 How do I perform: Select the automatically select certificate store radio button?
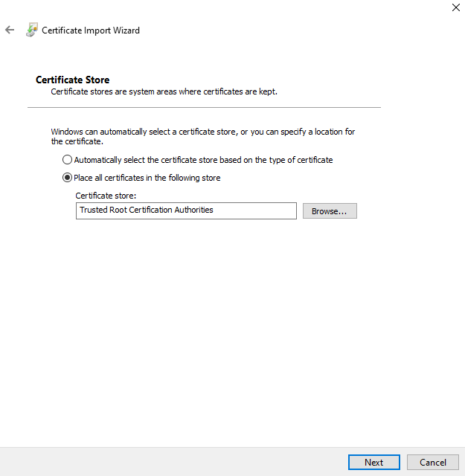[68, 160]
